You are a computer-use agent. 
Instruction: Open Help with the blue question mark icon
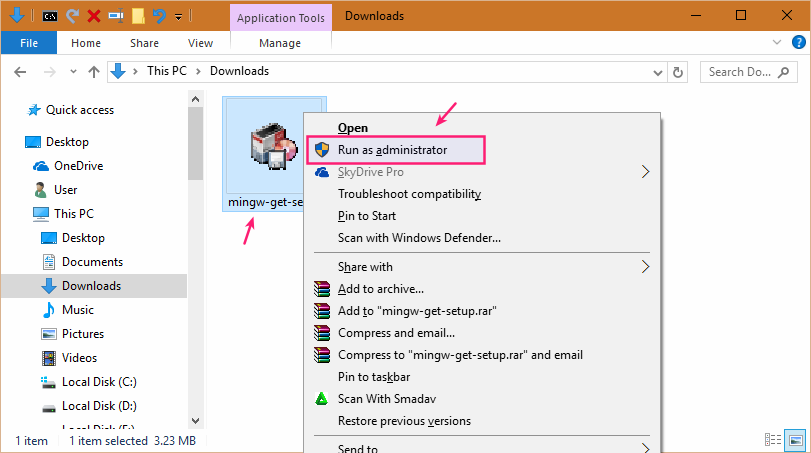[798, 43]
